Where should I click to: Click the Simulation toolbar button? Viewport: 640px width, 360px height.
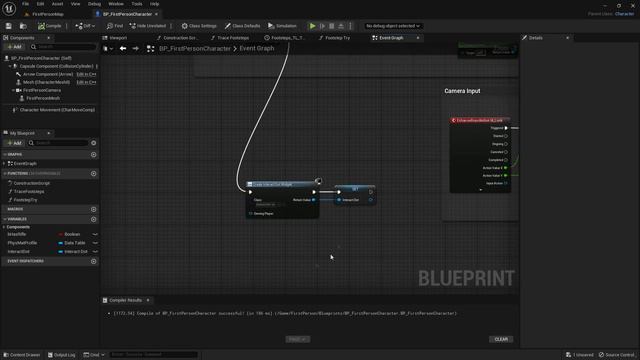pos(282,26)
